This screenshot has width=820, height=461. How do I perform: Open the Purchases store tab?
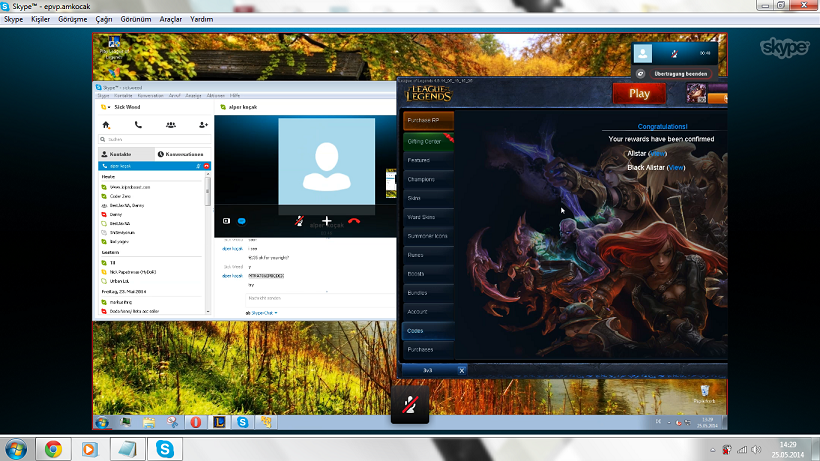428,350
